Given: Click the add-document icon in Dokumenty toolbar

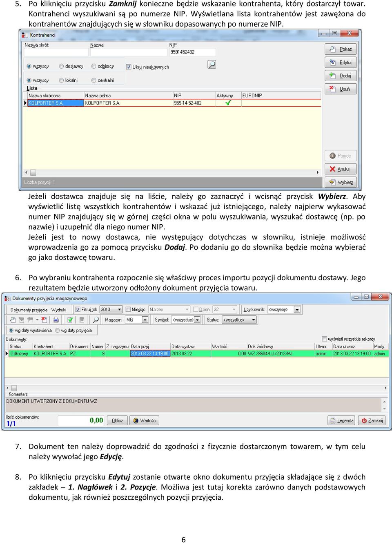Looking at the screenshot, I should pos(30,320).
